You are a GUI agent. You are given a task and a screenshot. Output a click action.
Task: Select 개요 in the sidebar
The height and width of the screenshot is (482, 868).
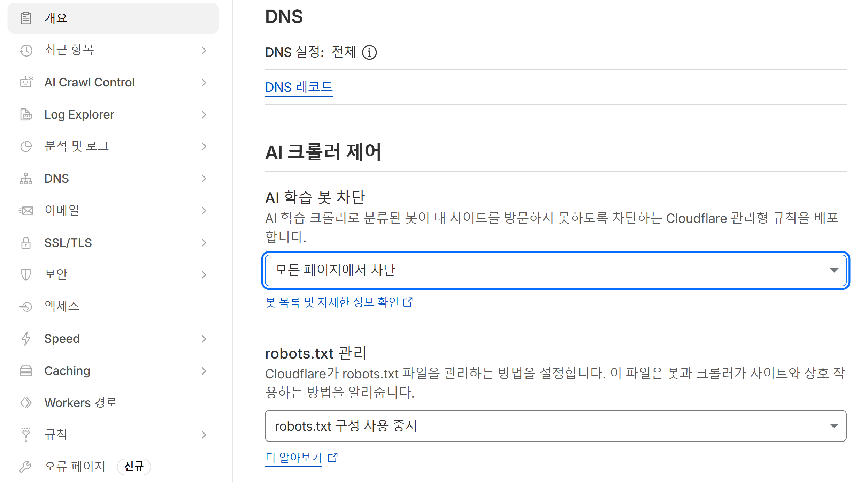tap(113, 18)
